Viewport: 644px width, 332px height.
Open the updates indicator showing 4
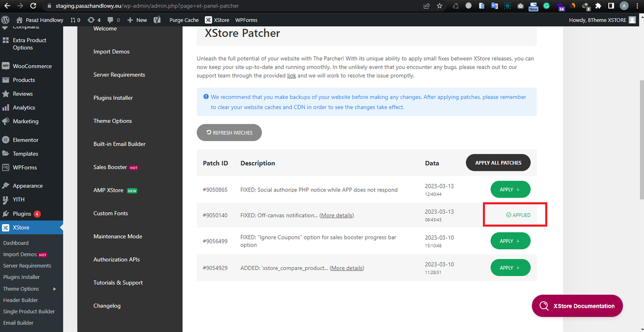[94, 20]
